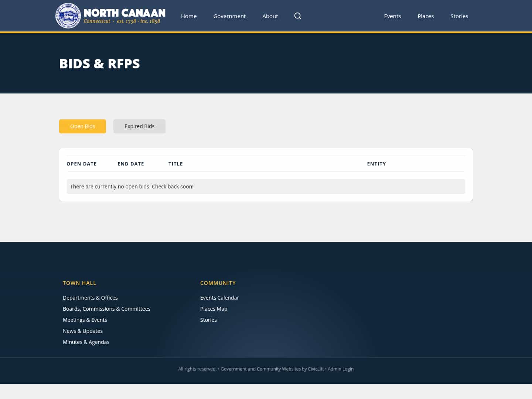View the Places section

point(426,16)
